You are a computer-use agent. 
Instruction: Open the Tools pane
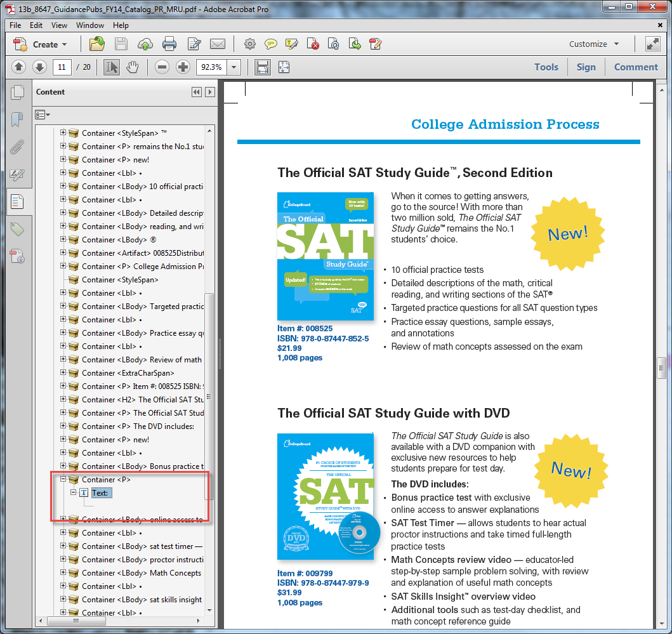[546, 67]
